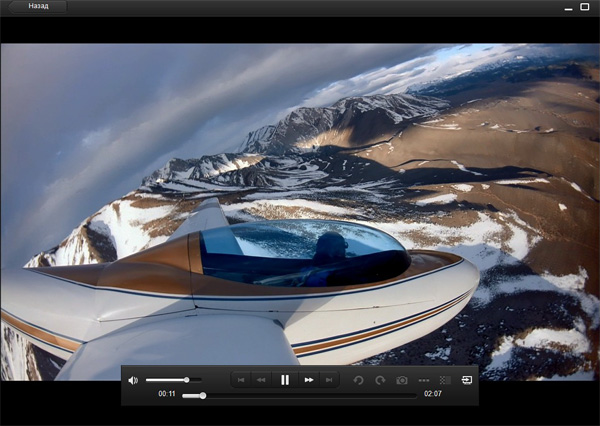
Task: Click the grid pattern icon
Action: [x=444, y=380]
